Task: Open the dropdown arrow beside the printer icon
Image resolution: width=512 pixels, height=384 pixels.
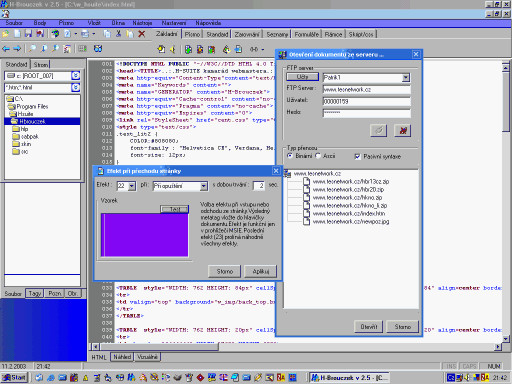Action: click(93, 34)
